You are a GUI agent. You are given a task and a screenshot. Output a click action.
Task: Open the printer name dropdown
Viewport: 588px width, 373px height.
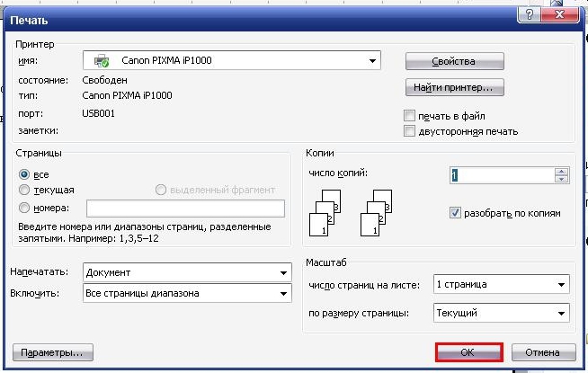click(x=372, y=61)
